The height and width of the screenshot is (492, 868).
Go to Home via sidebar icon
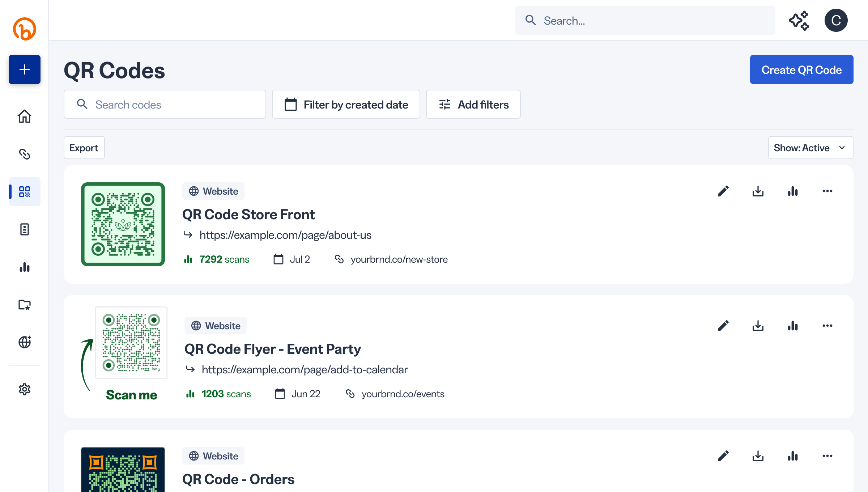(x=24, y=116)
